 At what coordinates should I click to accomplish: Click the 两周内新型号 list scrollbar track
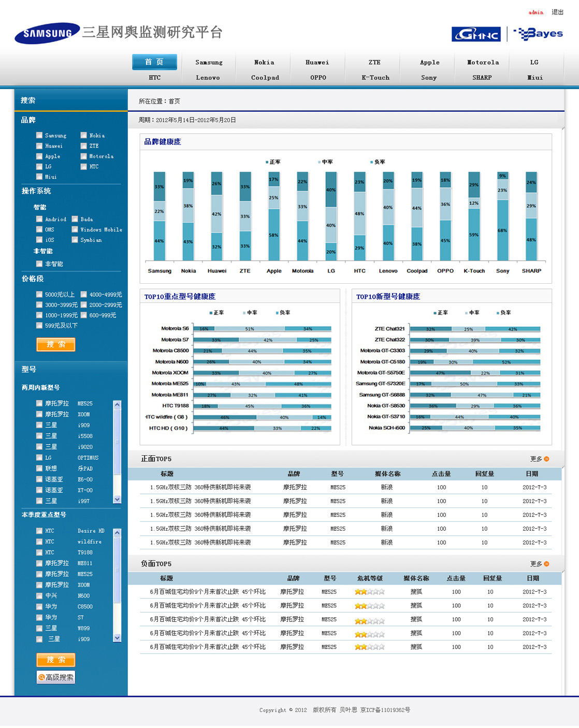117,452
